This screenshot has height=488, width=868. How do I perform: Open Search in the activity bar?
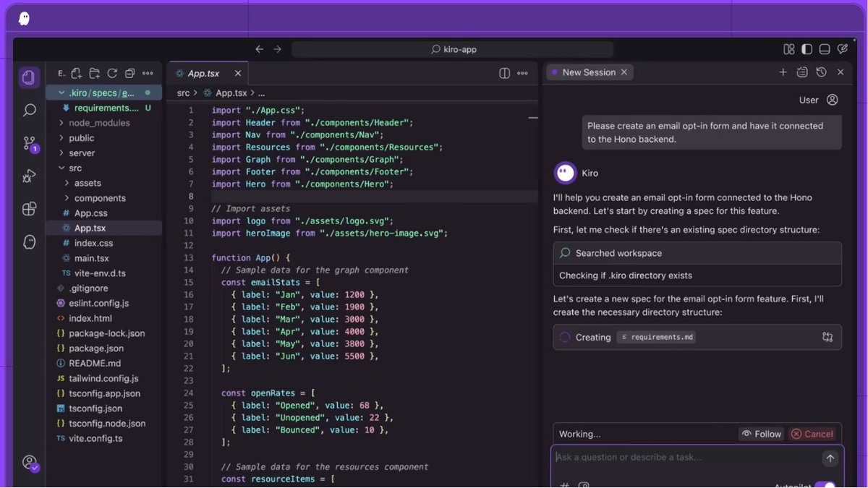click(29, 110)
